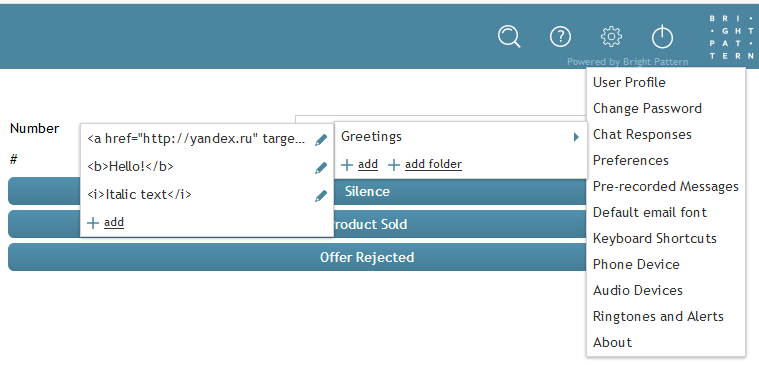Viewport: 759px width, 370px height.
Task: Select Change Password from settings menu
Action: (x=647, y=108)
